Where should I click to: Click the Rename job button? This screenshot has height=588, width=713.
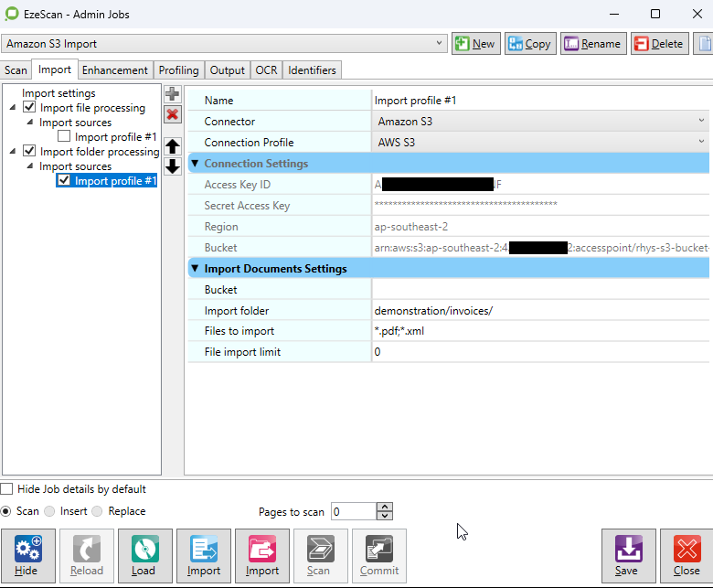592,44
